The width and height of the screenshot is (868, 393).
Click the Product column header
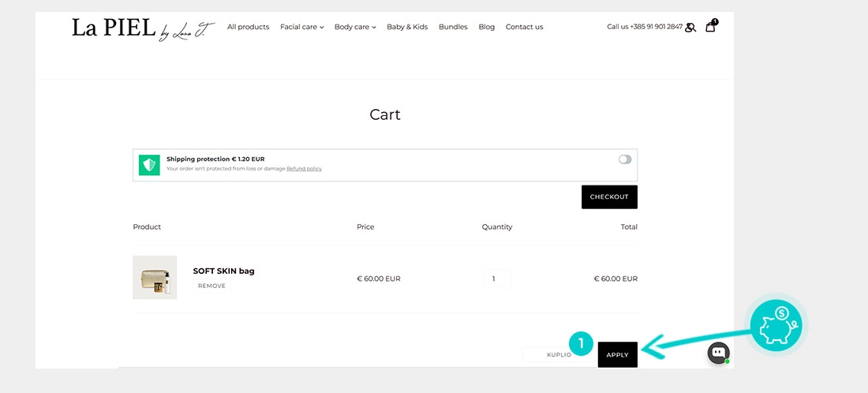pyautogui.click(x=147, y=227)
